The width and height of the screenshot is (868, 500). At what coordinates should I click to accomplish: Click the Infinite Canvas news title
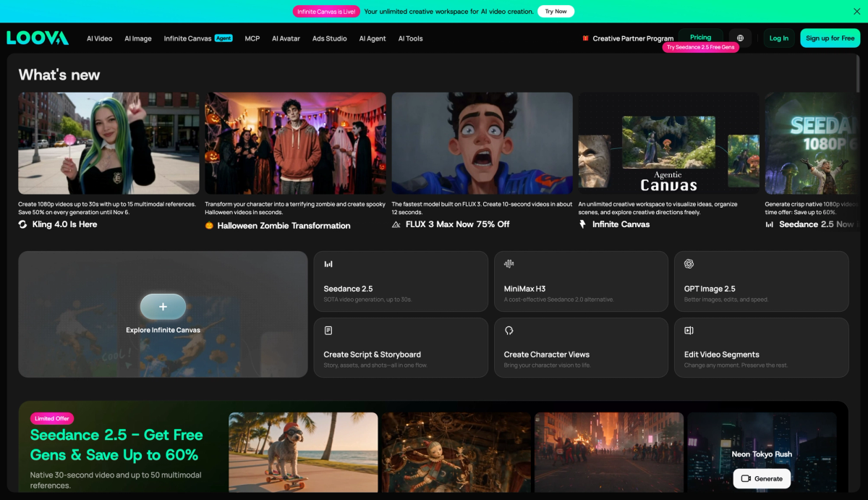tap(621, 224)
